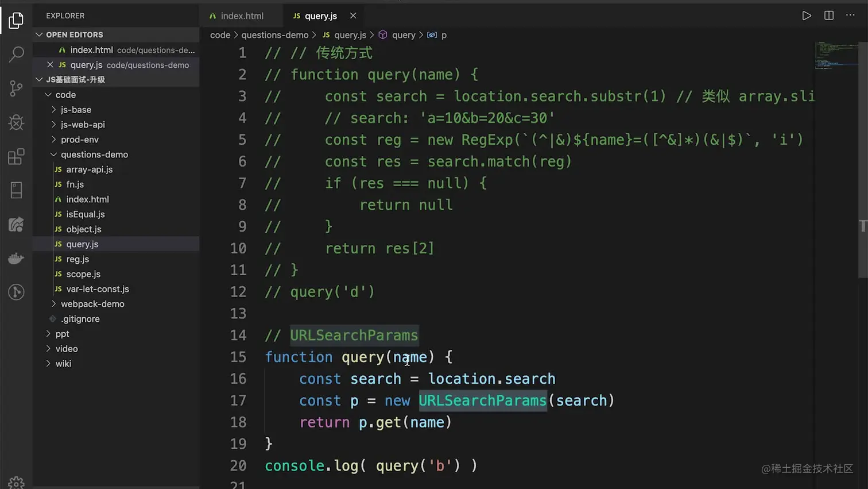Open isEqual.js in the file tree
Viewport: 868px width, 489px height.
(x=116, y=214)
